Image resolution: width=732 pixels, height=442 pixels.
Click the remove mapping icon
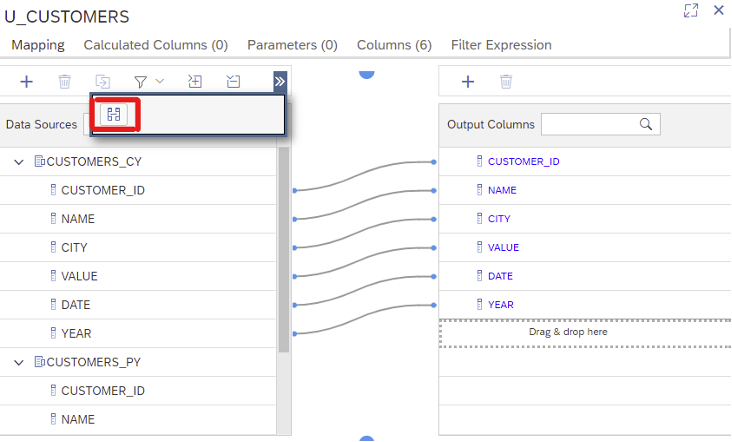pyautogui.click(x=233, y=82)
